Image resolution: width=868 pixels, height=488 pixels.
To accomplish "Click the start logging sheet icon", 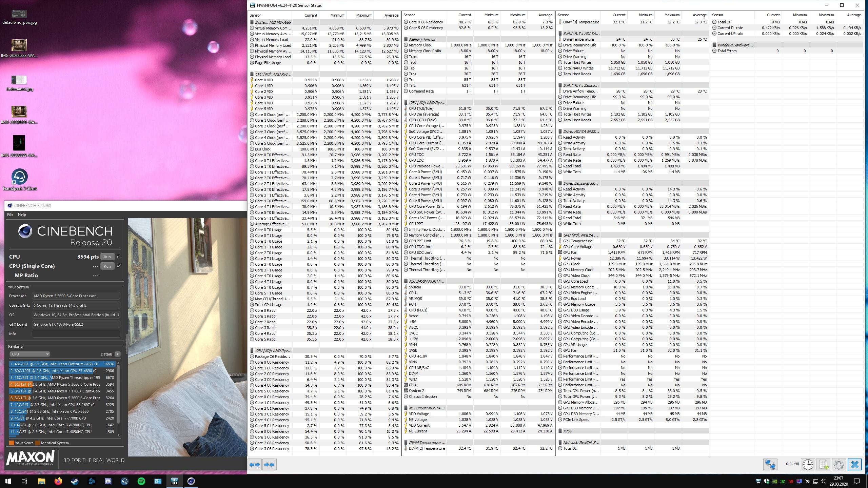I will coord(823,464).
